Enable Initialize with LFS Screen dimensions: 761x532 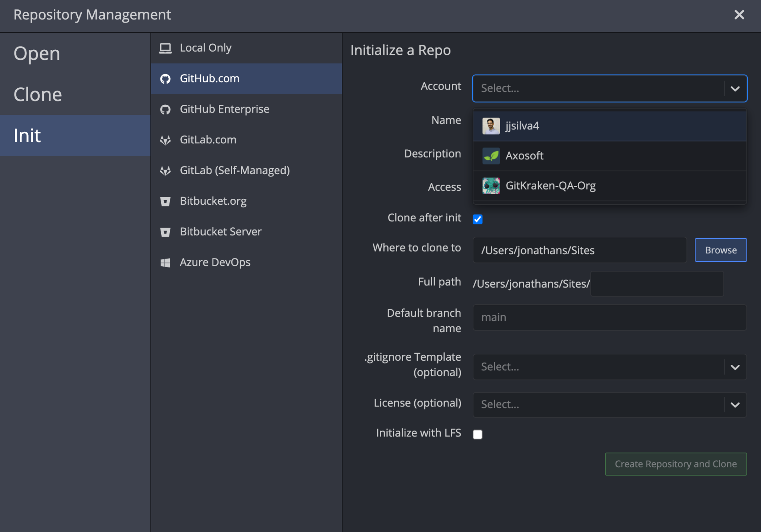point(478,434)
